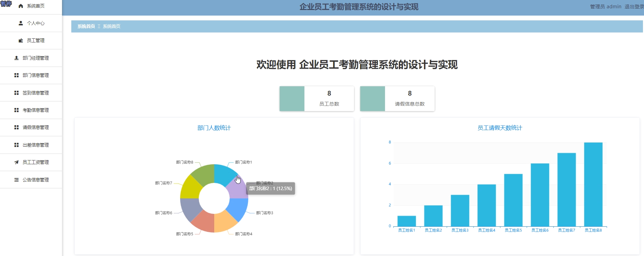Click the first 系统首页 breadcrumb link

86,26
